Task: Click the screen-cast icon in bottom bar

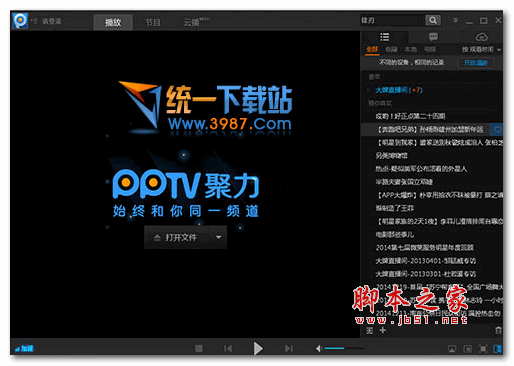Action: (452, 349)
